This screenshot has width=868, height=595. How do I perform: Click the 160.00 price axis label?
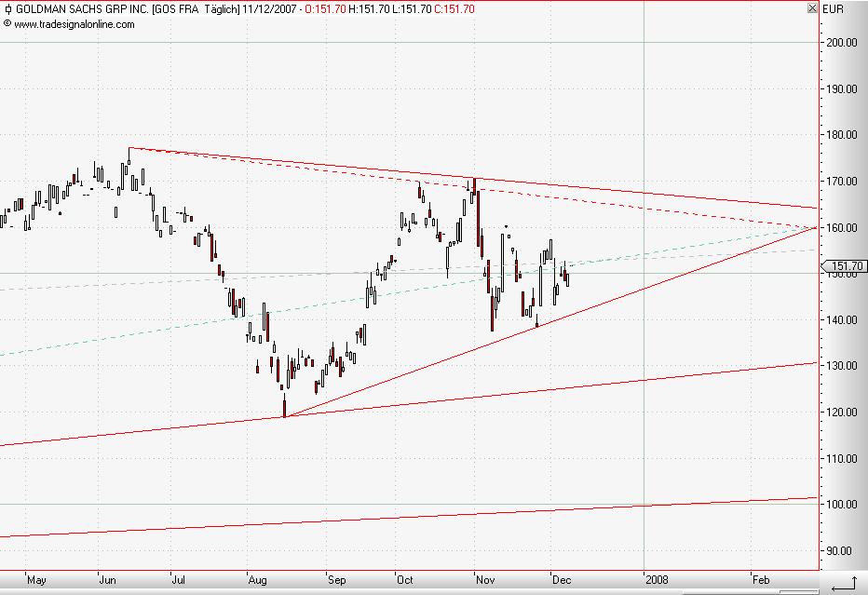[841, 227]
